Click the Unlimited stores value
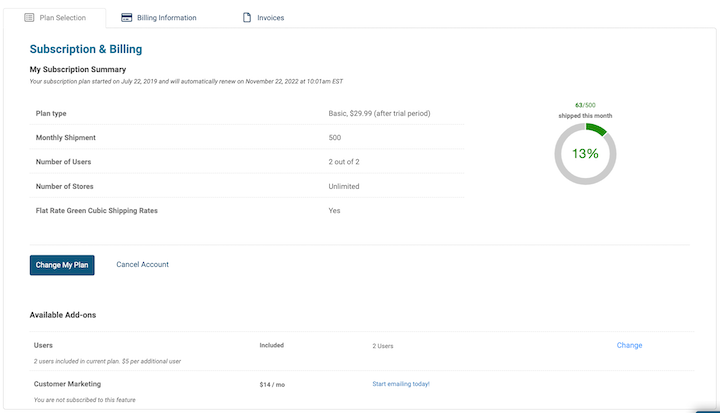This screenshot has height=413, width=720. (x=344, y=187)
